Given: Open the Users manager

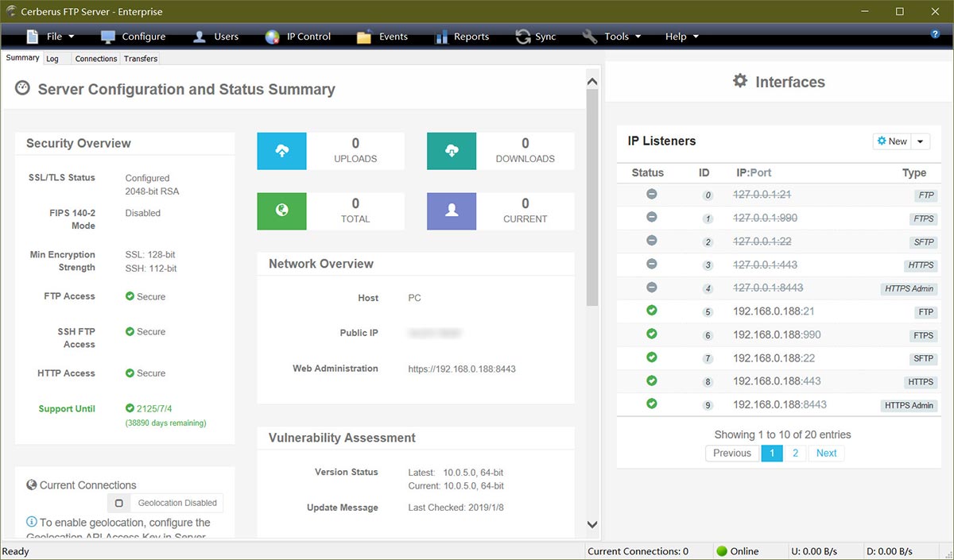Looking at the screenshot, I should pos(215,37).
